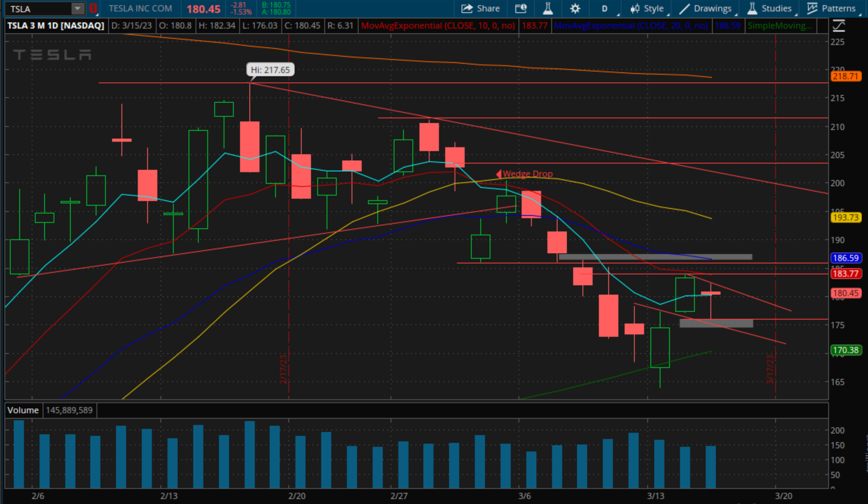Click the red 183.77 price axis label
This screenshot has height=504, width=868.
pyautogui.click(x=845, y=274)
